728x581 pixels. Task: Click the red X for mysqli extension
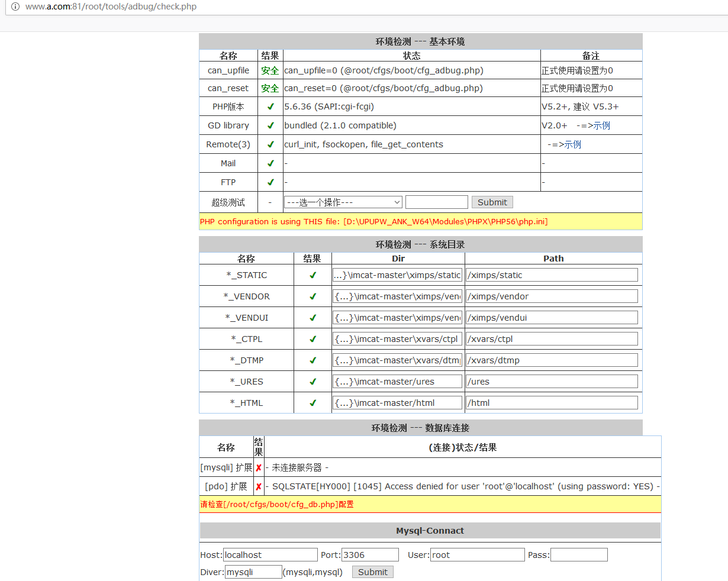[259, 468]
